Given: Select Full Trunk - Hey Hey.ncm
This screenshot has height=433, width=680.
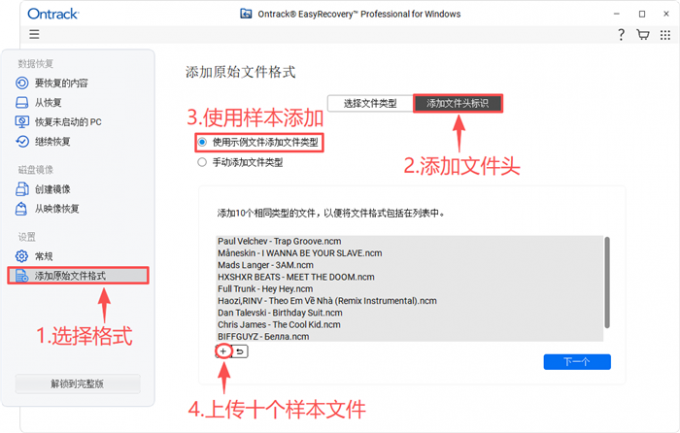Looking at the screenshot, I should (x=265, y=289).
